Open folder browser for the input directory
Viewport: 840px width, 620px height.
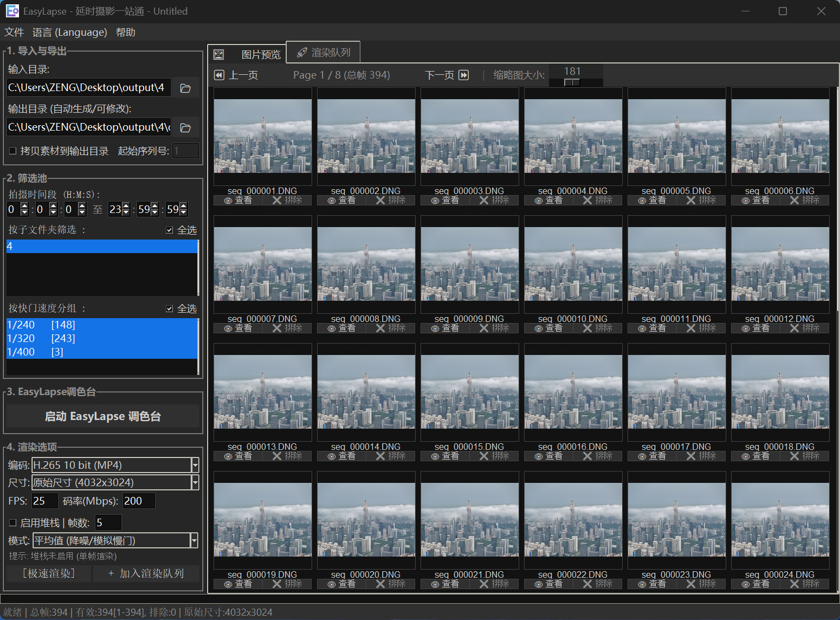coord(185,87)
